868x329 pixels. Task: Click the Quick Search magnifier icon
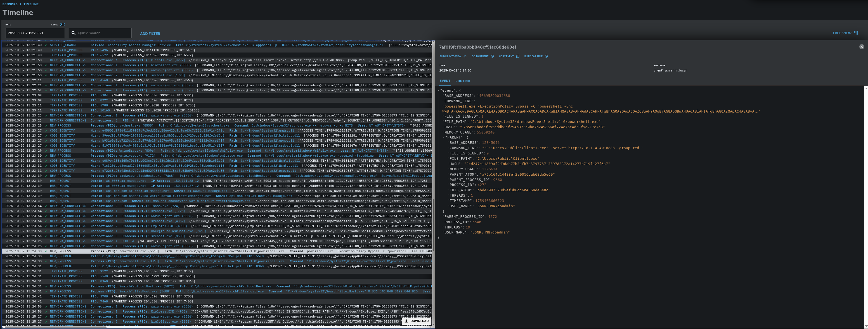74,33
